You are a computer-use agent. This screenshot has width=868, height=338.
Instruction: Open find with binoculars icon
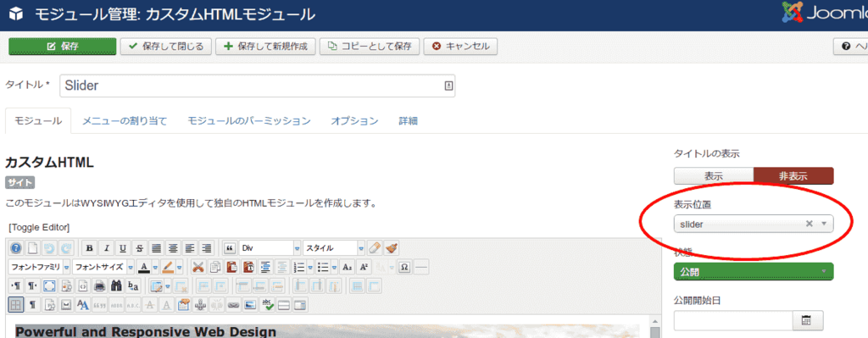pos(116,286)
